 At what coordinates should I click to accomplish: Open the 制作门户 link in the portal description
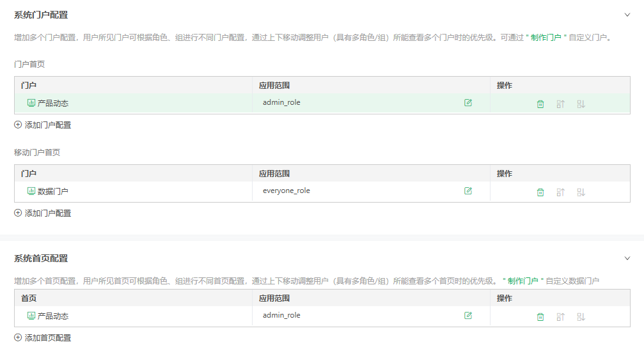[546, 38]
